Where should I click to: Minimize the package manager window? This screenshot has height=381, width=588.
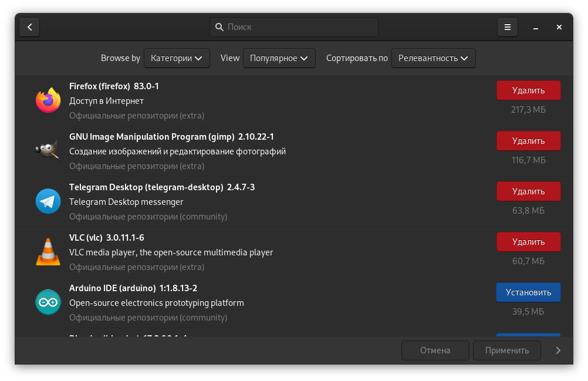(536, 27)
